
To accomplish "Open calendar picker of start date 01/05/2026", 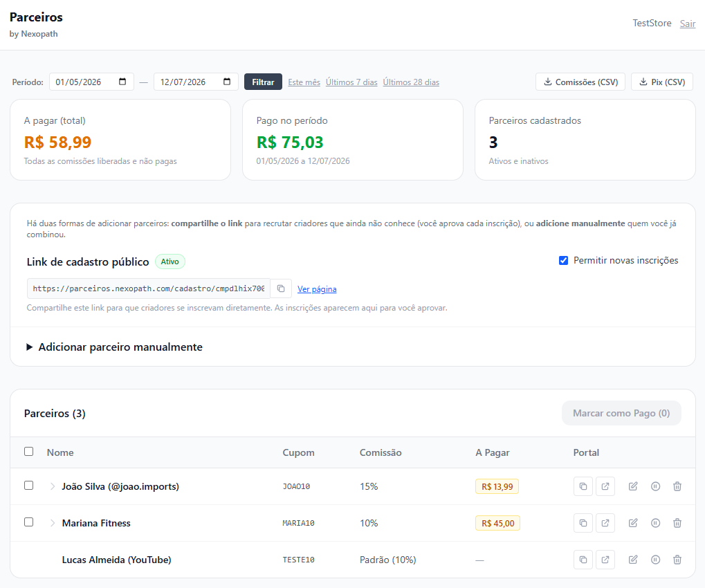I will pyautogui.click(x=122, y=82).
